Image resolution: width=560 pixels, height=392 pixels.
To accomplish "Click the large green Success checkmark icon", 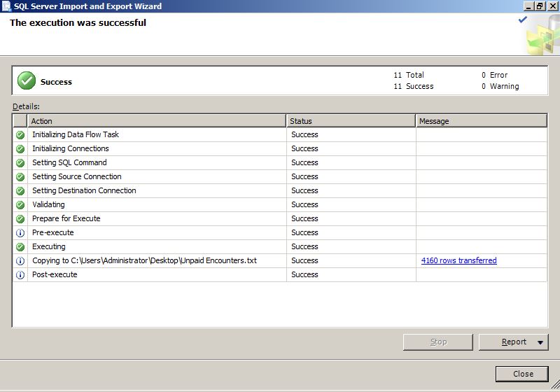I will tap(27, 80).
